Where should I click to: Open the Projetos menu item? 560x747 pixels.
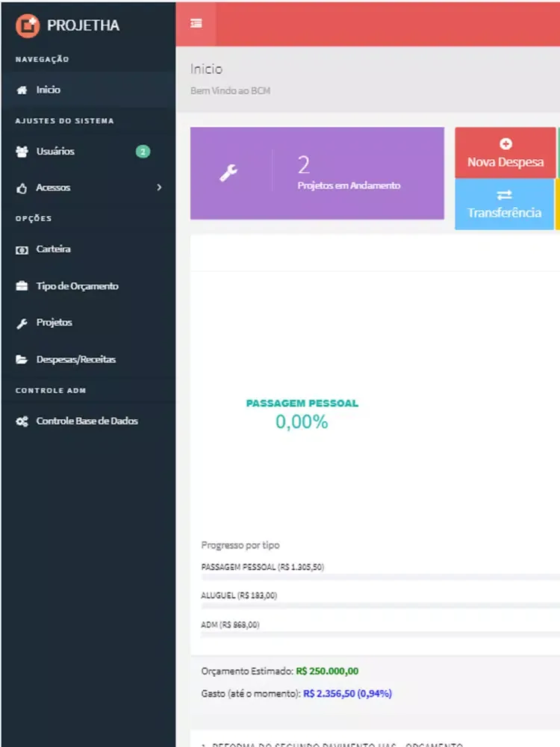click(55, 323)
